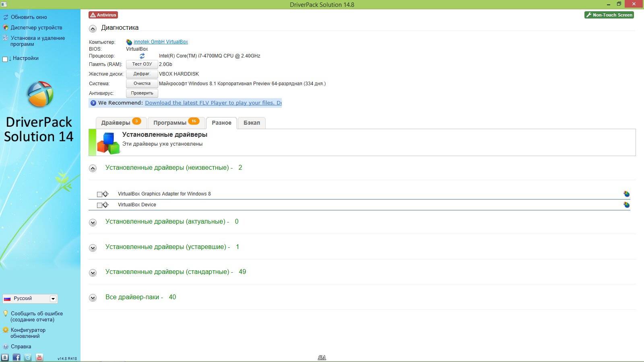The image size is (644, 362).
Task: Toggle the Настройки checkbox
Action: pos(5,59)
